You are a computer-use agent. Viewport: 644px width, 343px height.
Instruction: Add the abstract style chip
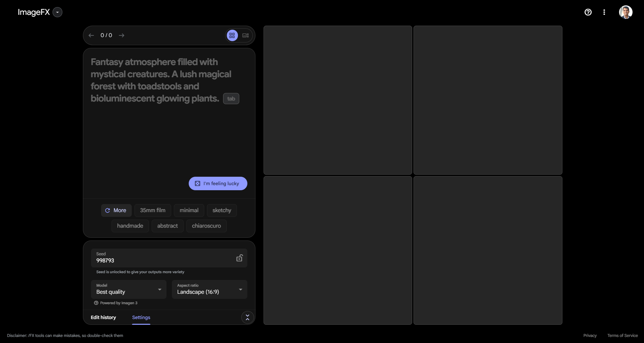pos(167,226)
